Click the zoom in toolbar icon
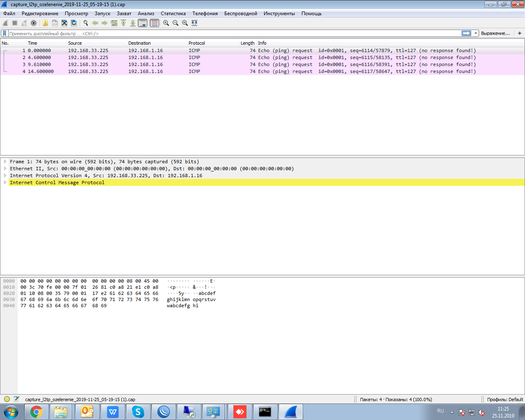The height and width of the screenshot is (420, 525). (x=166, y=23)
